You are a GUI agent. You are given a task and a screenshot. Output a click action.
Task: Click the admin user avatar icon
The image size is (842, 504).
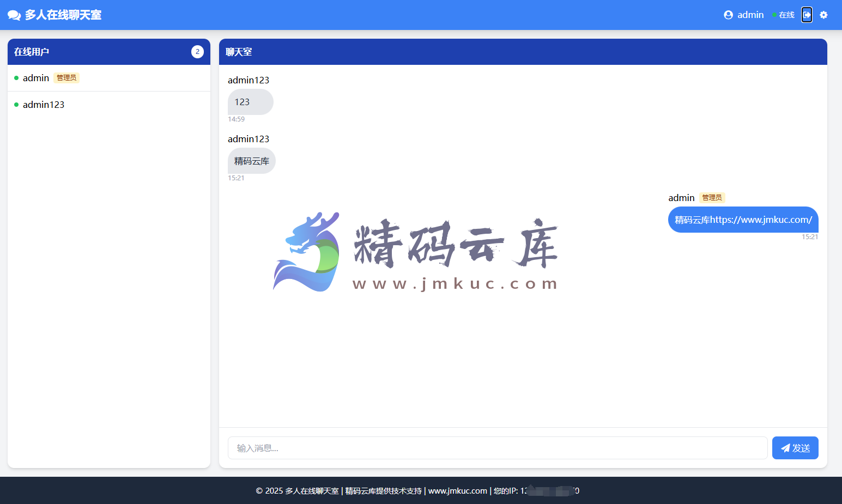click(728, 15)
